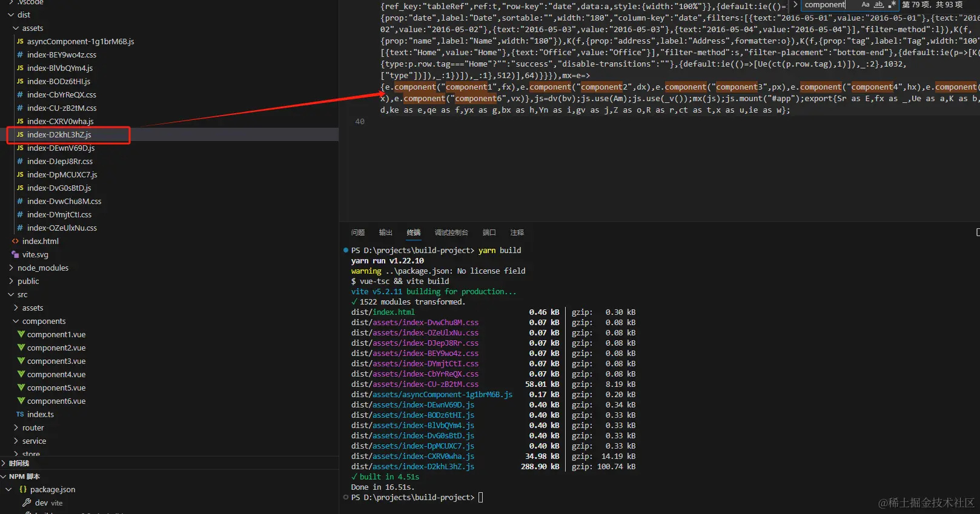Expand the router folder
The image size is (980, 514).
click(16, 427)
